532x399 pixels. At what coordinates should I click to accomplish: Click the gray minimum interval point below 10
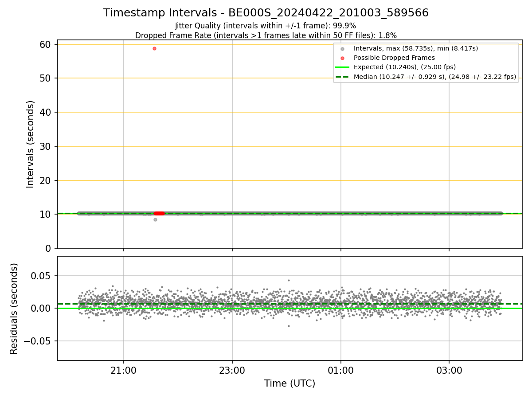click(155, 219)
